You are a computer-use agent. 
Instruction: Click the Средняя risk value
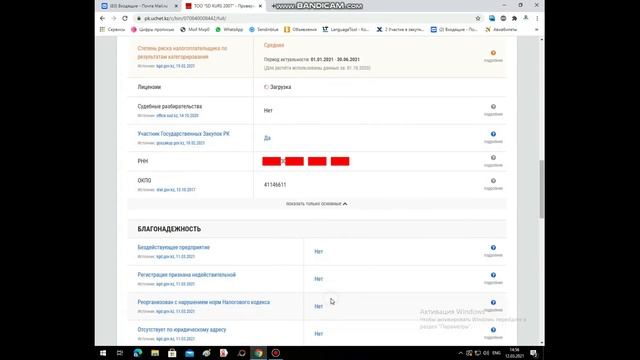(x=274, y=45)
